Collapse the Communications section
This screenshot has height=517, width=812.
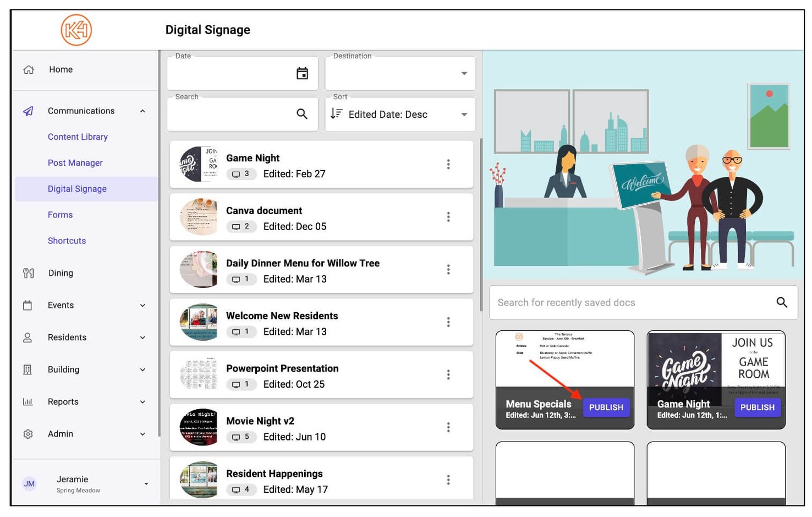tap(142, 111)
